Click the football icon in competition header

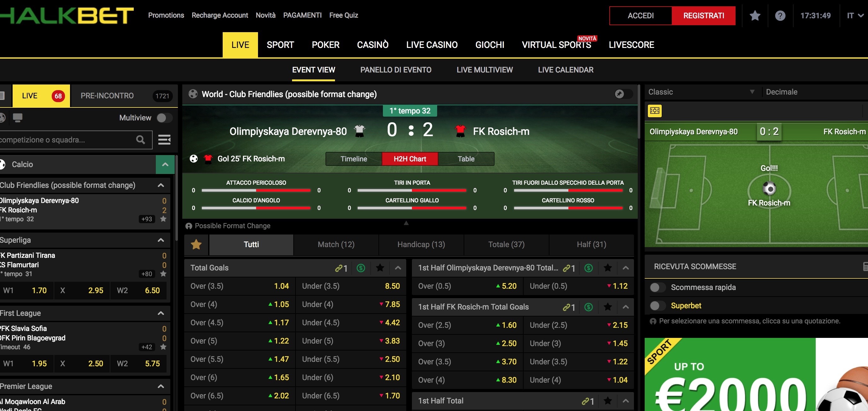tap(193, 94)
